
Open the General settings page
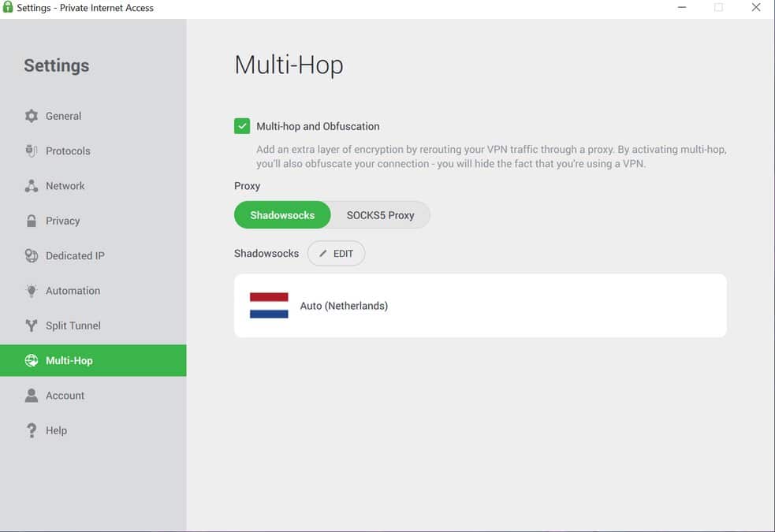[x=93, y=116]
